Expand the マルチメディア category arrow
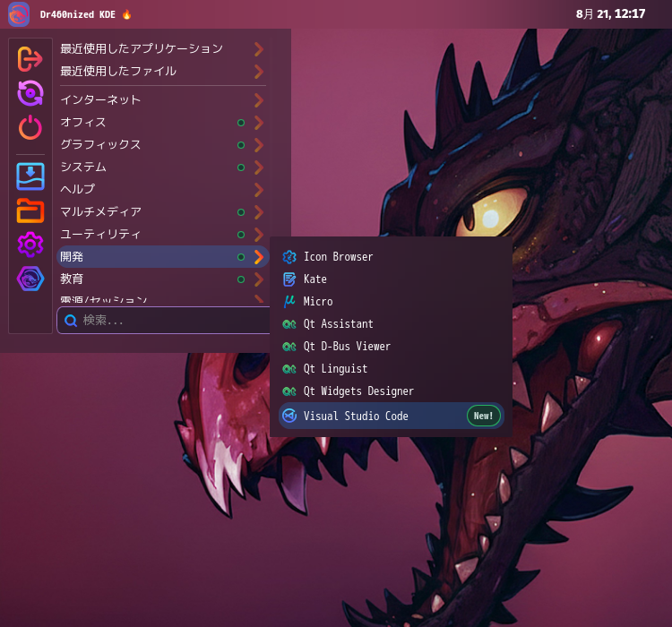The image size is (672, 627). 258,211
